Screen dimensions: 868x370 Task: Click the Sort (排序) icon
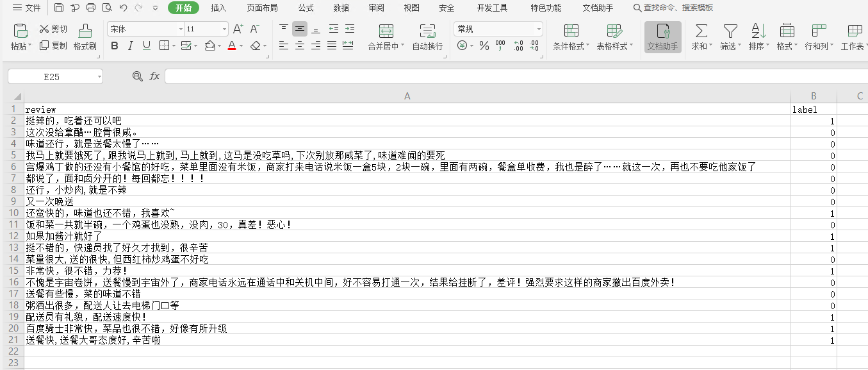[x=757, y=35]
